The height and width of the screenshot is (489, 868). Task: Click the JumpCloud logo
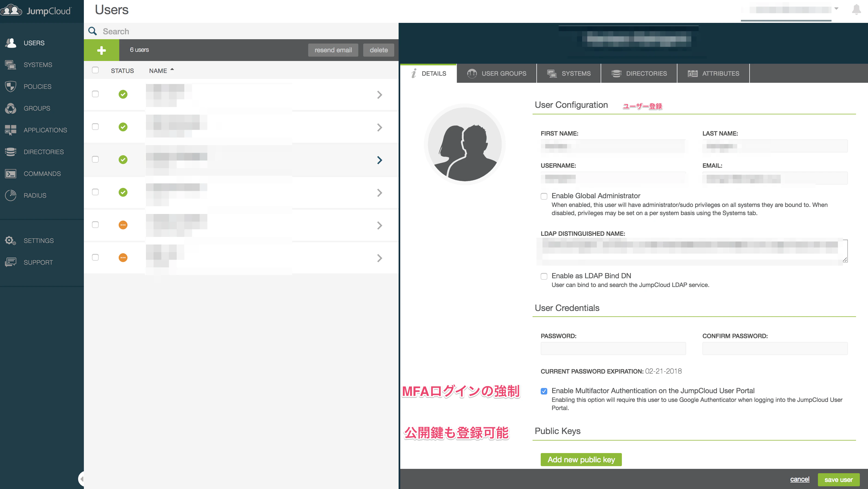pyautogui.click(x=36, y=10)
